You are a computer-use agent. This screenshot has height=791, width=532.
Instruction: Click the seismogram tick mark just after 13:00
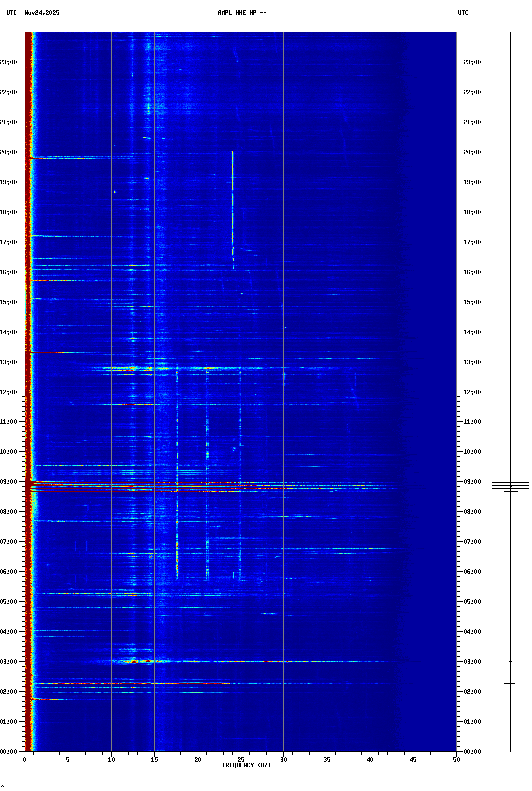pyautogui.click(x=511, y=353)
